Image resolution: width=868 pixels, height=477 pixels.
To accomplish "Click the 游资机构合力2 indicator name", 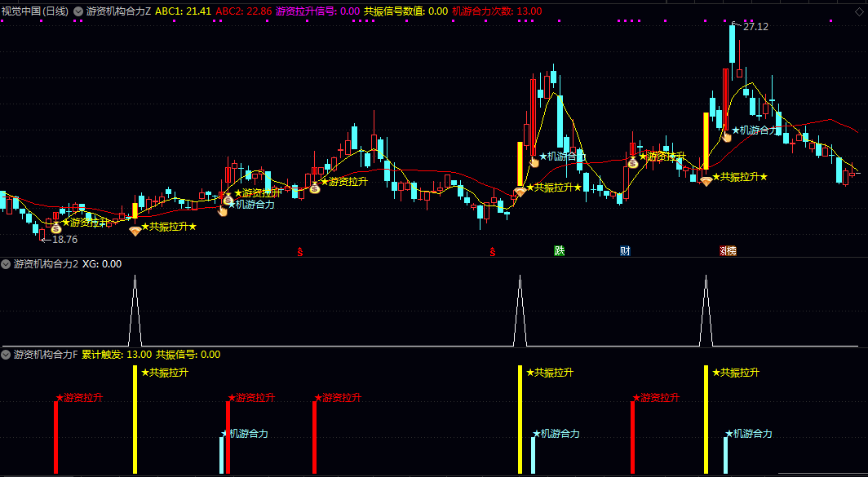I will click(46, 264).
